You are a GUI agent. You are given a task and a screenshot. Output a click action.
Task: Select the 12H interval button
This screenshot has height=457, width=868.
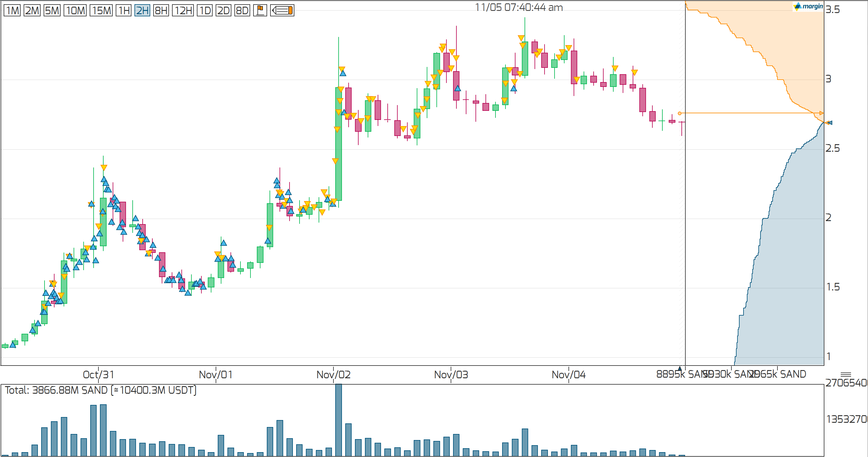click(x=183, y=10)
